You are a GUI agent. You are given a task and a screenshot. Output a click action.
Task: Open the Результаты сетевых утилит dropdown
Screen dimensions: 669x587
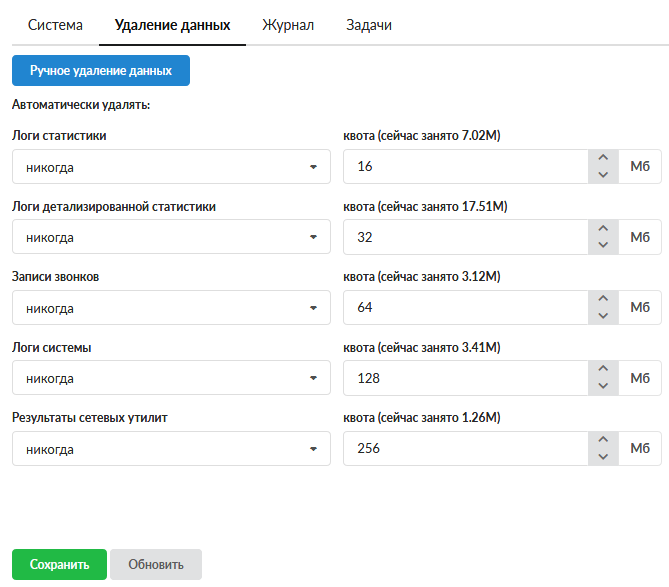171,449
